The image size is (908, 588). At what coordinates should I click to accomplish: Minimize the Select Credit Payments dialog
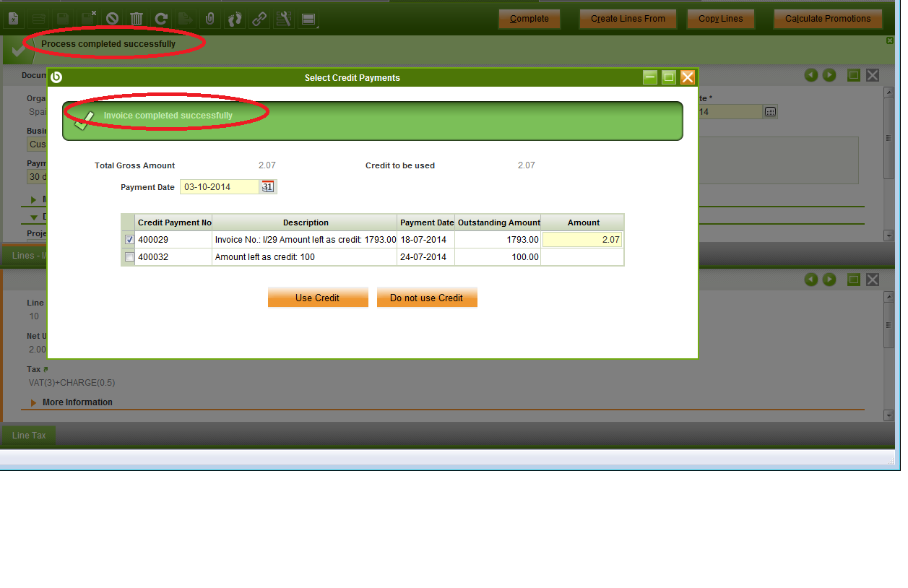point(650,77)
